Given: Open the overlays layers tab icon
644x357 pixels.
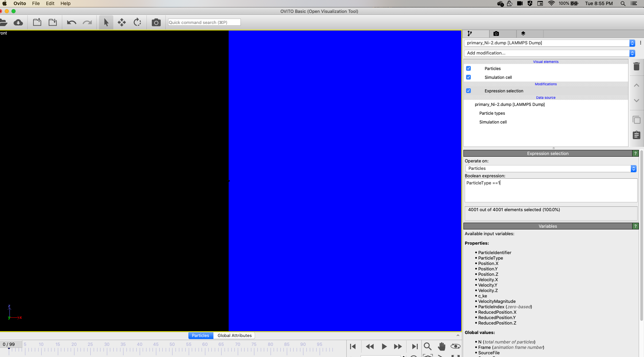Looking at the screenshot, I should click(523, 34).
